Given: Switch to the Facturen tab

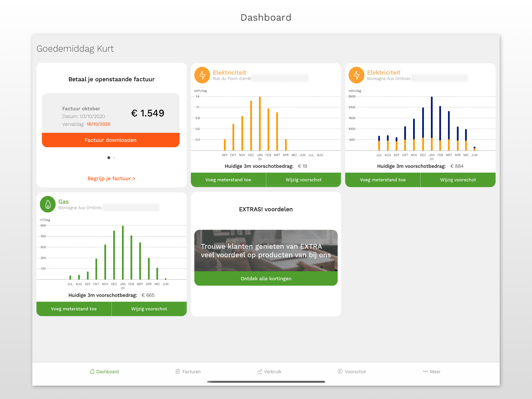Looking at the screenshot, I should [191, 371].
